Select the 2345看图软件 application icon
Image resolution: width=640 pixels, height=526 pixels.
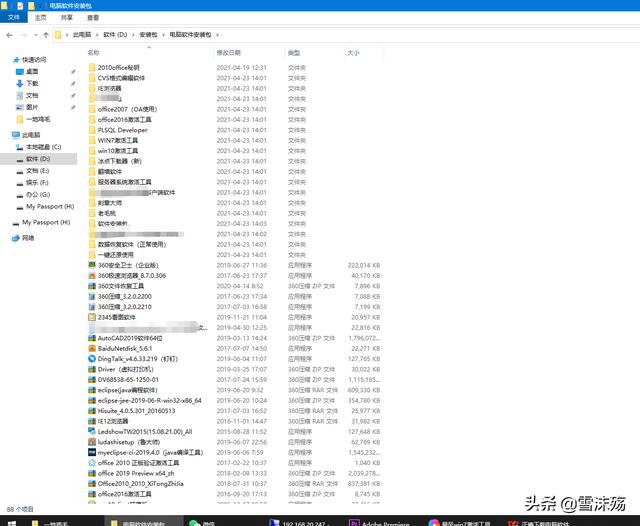(92, 317)
